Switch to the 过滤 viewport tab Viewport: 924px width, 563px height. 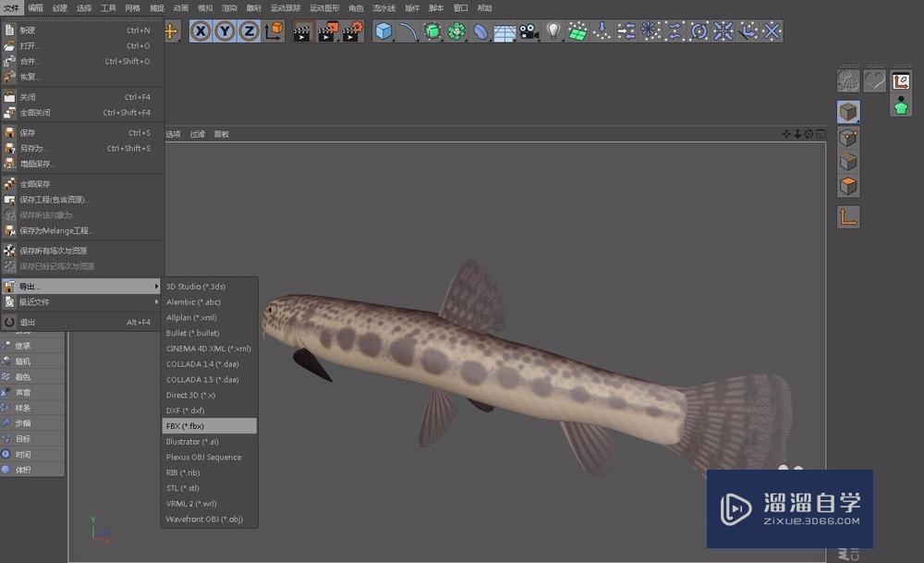(x=199, y=134)
